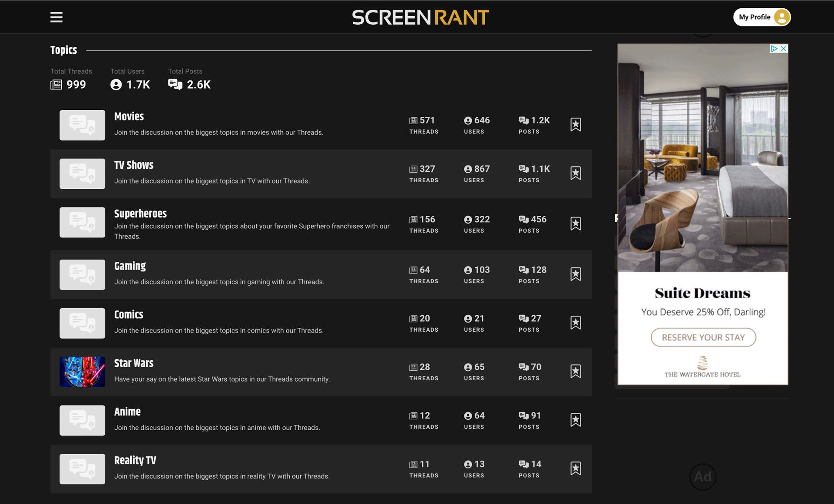Click the TV Shows 1.1K posts icon

523,169
